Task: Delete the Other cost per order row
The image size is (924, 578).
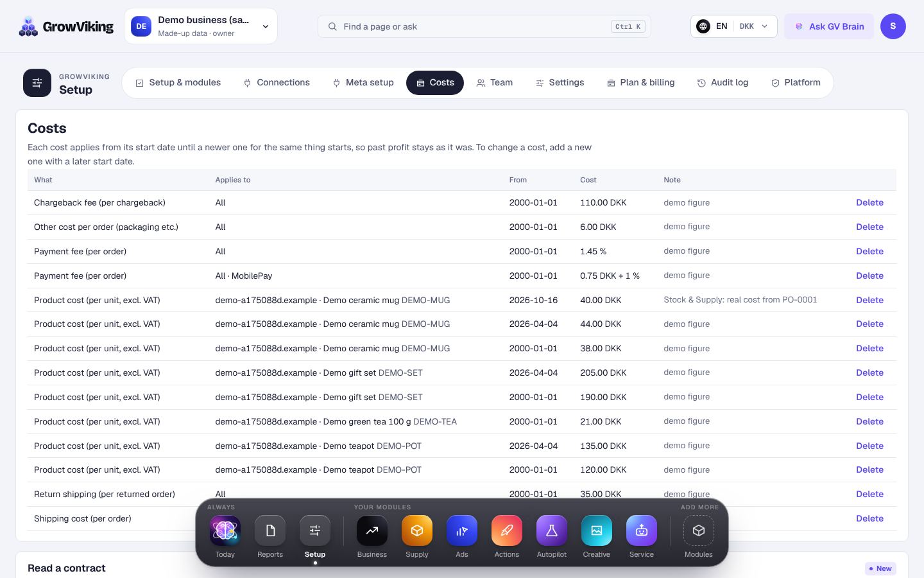Action: click(869, 227)
